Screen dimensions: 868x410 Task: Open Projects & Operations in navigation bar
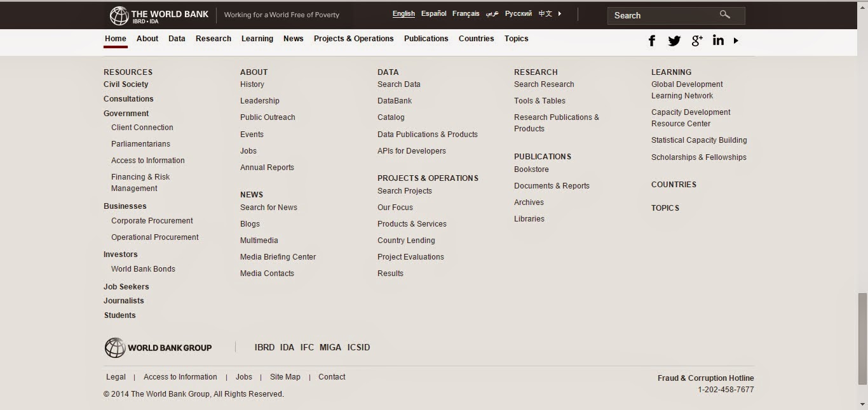tap(354, 39)
